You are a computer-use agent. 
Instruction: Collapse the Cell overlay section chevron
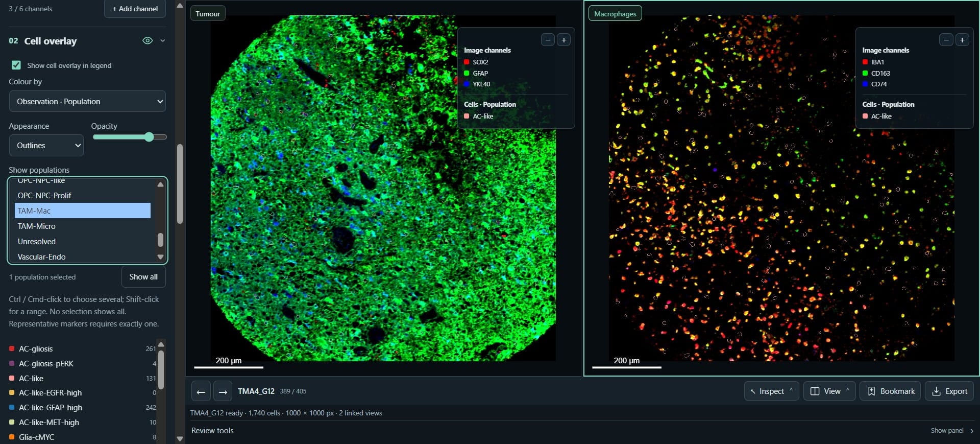163,41
